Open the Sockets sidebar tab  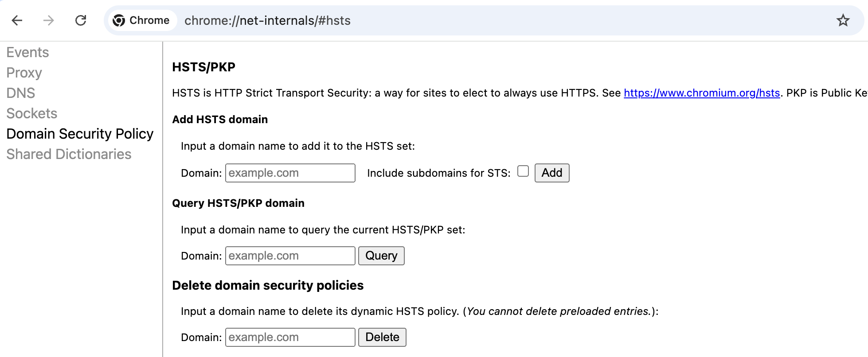(x=32, y=113)
